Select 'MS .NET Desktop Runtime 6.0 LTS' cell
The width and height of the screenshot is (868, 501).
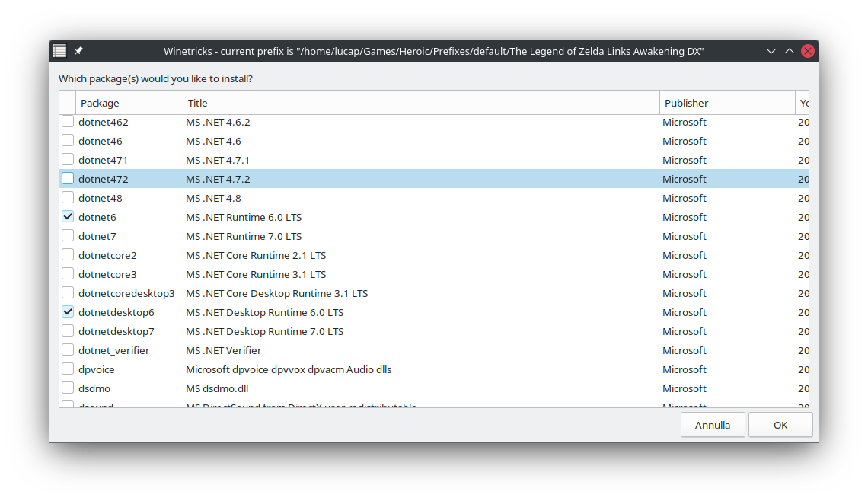pos(265,312)
